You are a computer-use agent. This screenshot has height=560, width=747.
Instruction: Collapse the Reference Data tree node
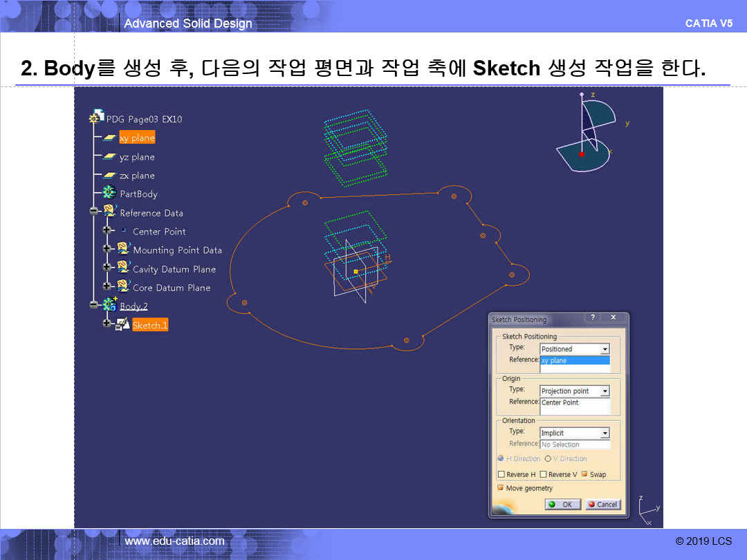[x=94, y=212]
